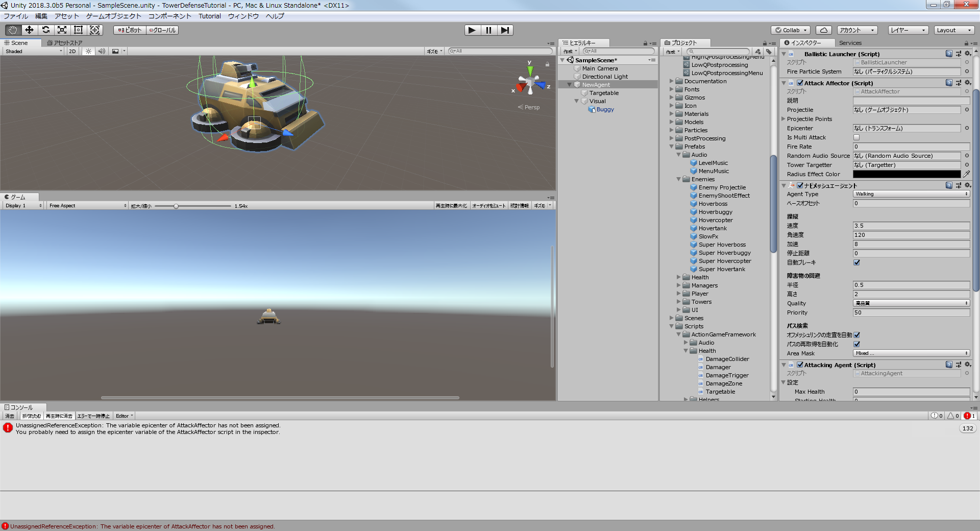Expand Projectile Points array
This screenshot has height=531, width=980.
[x=783, y=119]
